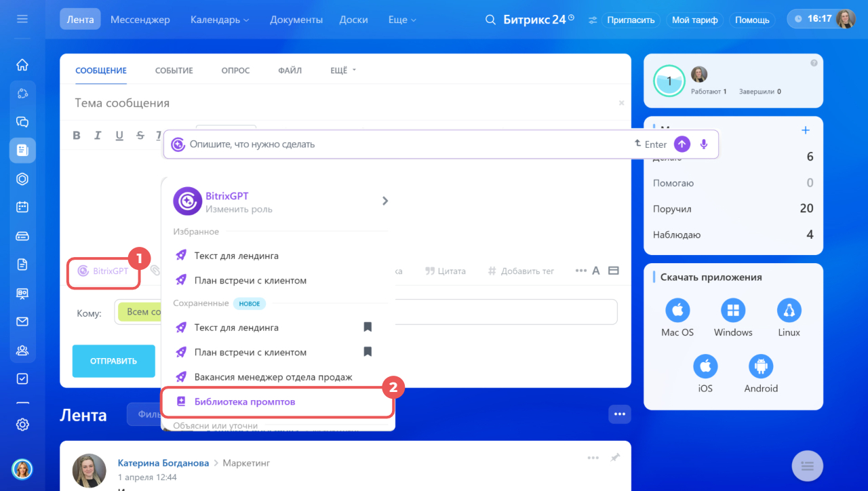Click the Тема сообщения input field
The width and height of the screenshot is (868, 491).
tap(339, 103)
